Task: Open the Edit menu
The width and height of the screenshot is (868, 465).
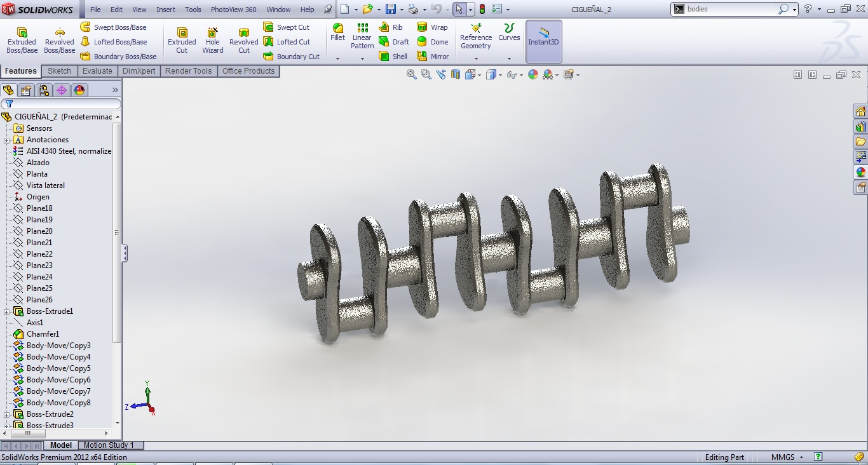Action: tap(116, 10)
